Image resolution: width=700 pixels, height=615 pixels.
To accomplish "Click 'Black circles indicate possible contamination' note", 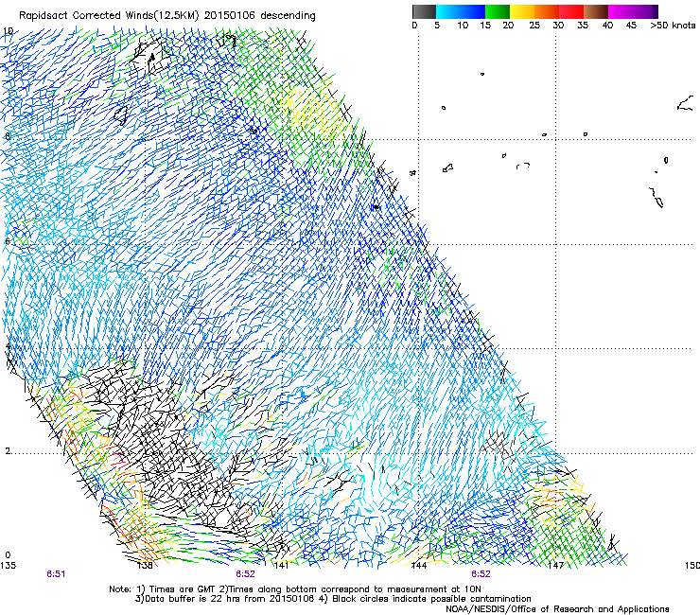I will [431, 599].
